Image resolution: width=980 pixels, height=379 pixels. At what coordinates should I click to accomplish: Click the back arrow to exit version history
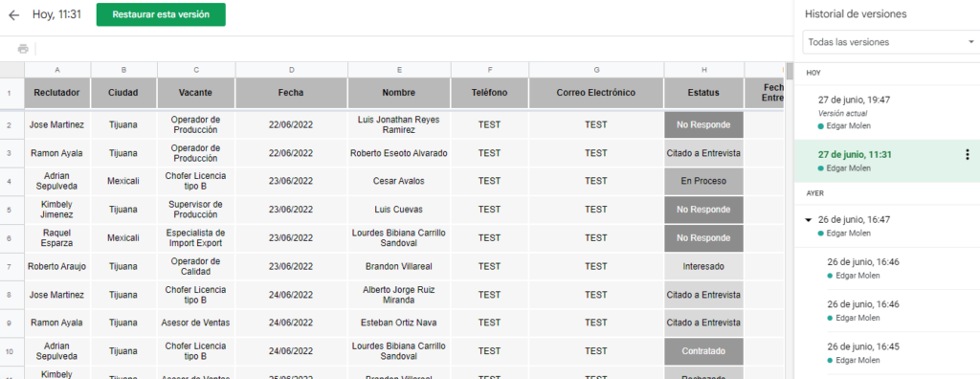click(13, 15)
